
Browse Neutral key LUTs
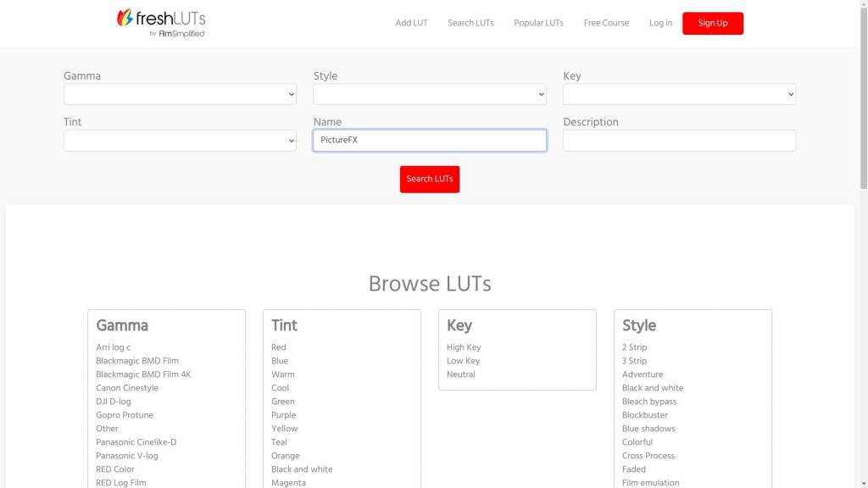click(x=461, y=374)
